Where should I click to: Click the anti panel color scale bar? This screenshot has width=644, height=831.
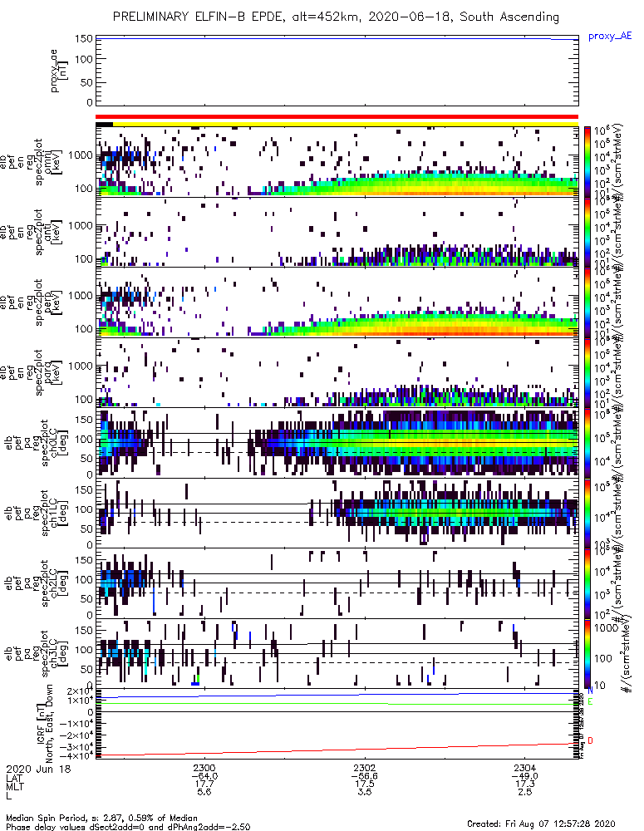click(x=587, y=232)
